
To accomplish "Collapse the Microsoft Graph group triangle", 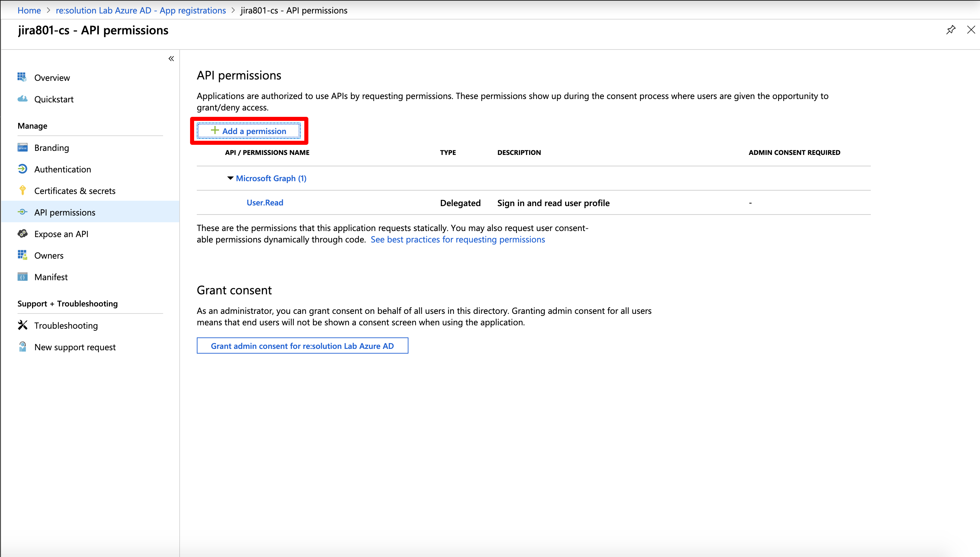I will [230, 178].
